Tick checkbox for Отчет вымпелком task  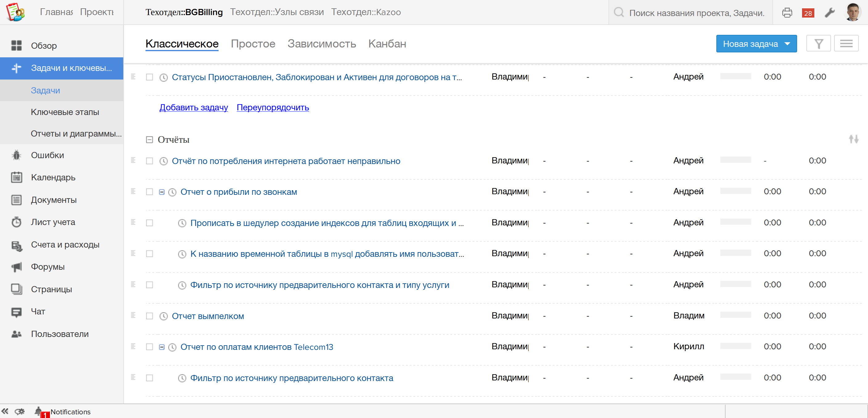149,316
